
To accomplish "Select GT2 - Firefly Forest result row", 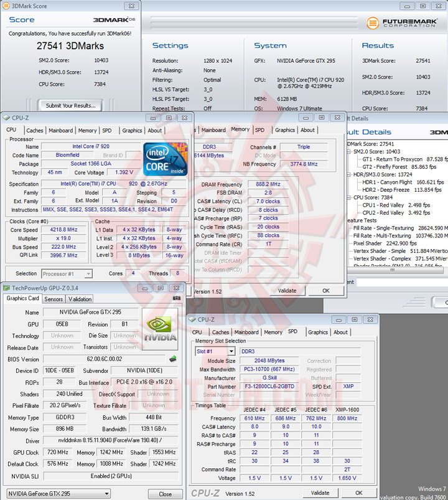I will coord(399,167).
